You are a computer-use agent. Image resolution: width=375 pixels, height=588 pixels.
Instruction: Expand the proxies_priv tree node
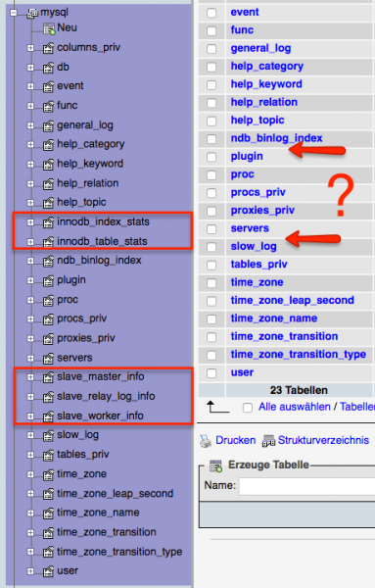click(30, 339)
